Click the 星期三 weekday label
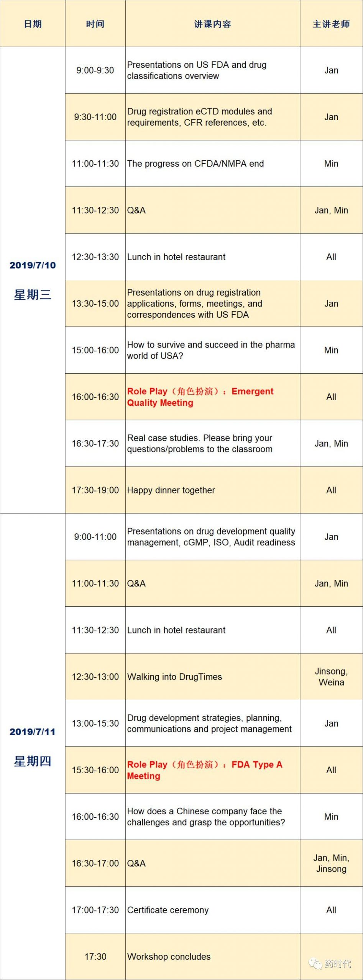The width and height of the screenshot is (363, 980). click(x=33, y=295)
